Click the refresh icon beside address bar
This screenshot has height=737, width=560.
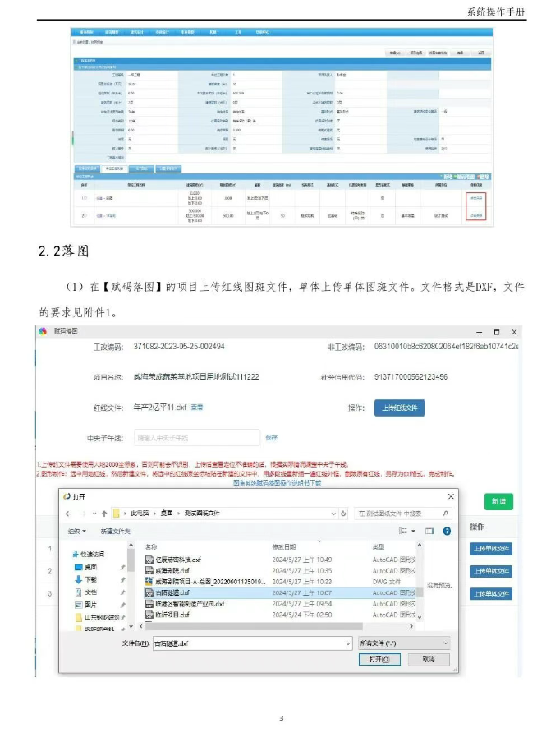[x=343, y=514]
